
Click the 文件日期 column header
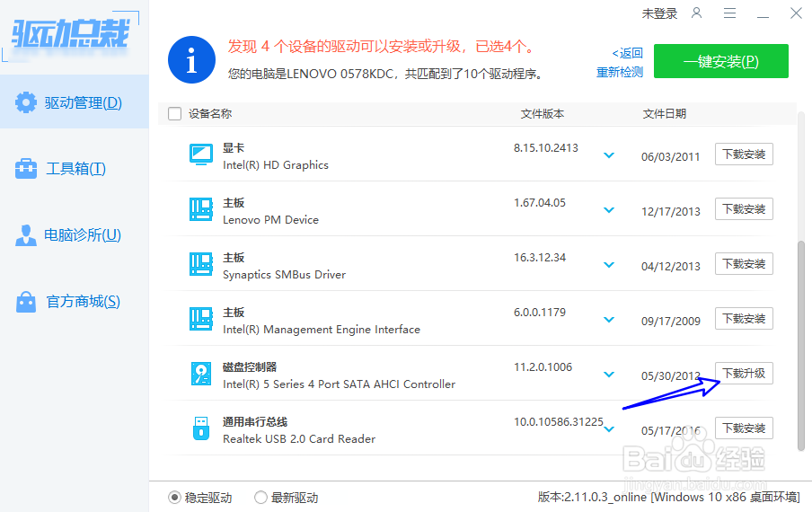pyautogui.click(x=665, y=114)
